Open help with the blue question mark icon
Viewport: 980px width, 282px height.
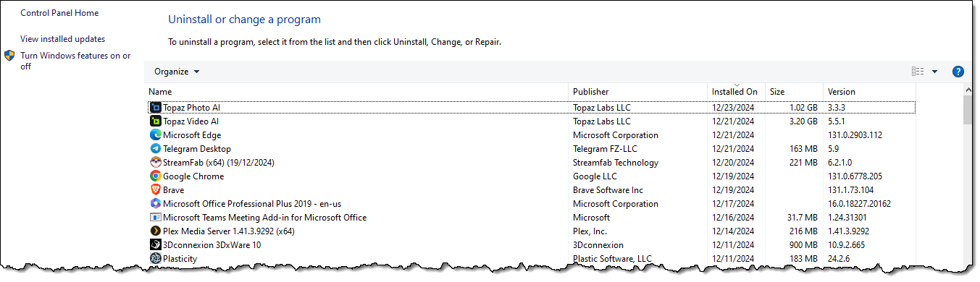958,72
